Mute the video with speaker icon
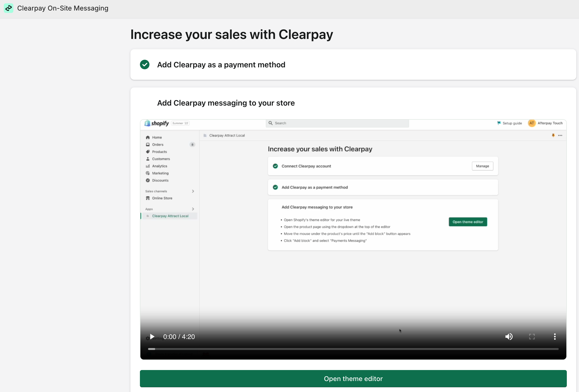The image size is (579, 392). (509, 337)
